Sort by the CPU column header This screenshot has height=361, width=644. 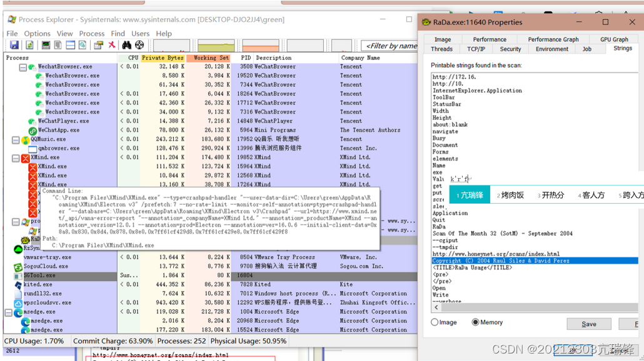click(x=129, y=58)
